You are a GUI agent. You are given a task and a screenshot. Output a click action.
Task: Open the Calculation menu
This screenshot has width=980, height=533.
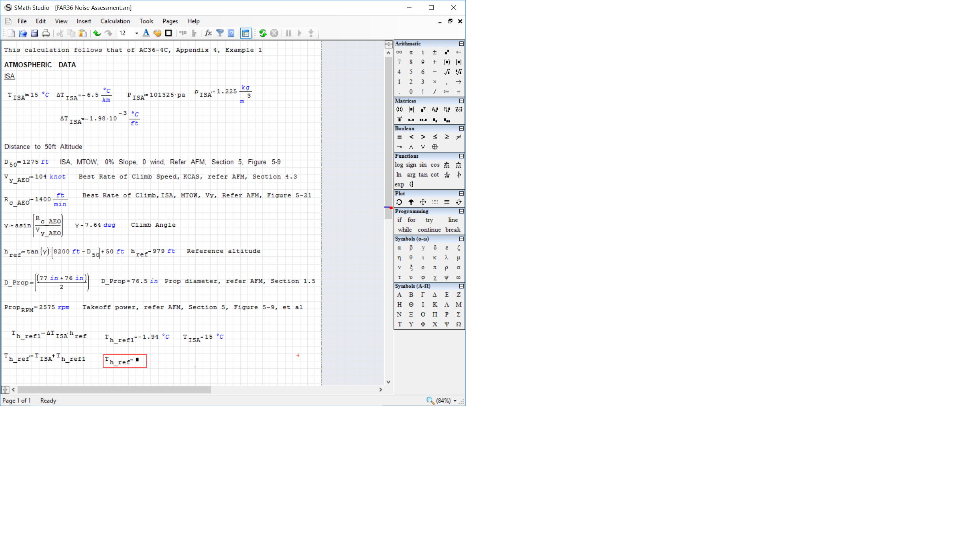115,21
